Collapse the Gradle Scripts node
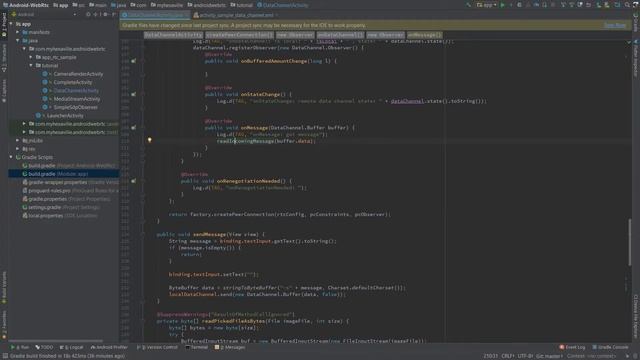Image resolution: width=640 pixels, height=360 pixels. 11,157
